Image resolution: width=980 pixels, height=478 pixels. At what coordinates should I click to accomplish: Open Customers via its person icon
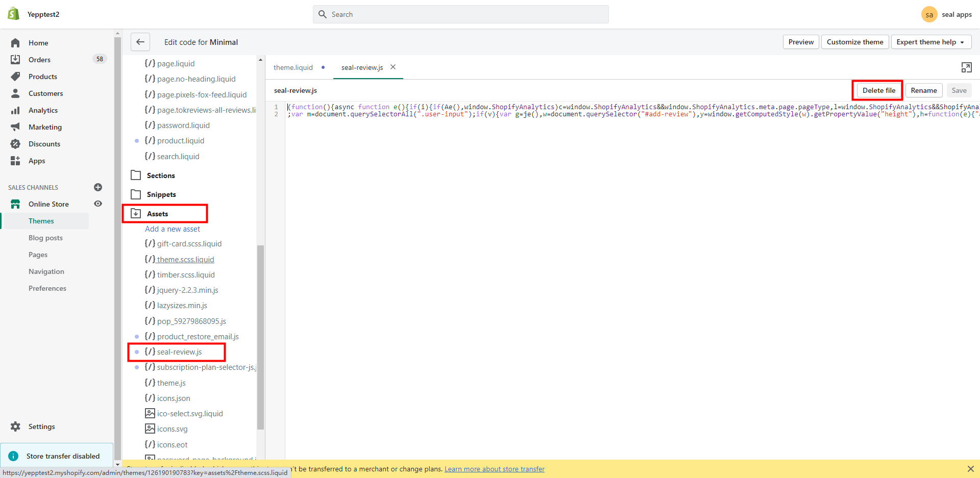click(15, 93)
